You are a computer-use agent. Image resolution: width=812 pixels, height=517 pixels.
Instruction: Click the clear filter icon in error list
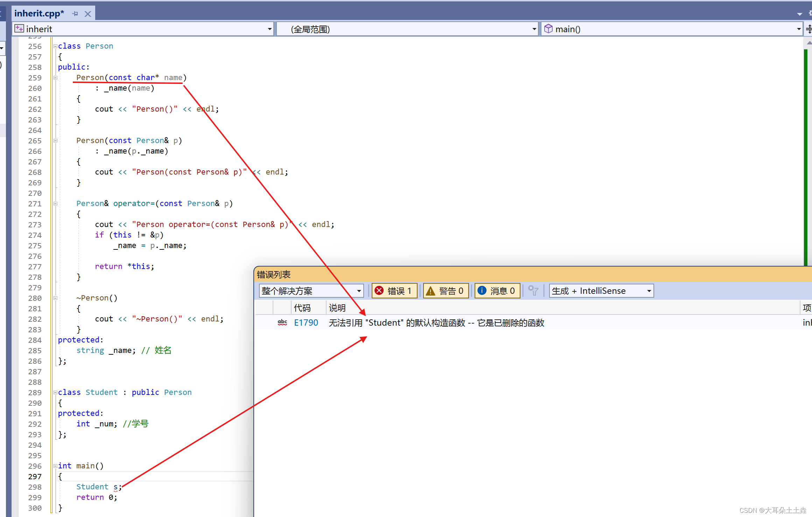(533, 291)
